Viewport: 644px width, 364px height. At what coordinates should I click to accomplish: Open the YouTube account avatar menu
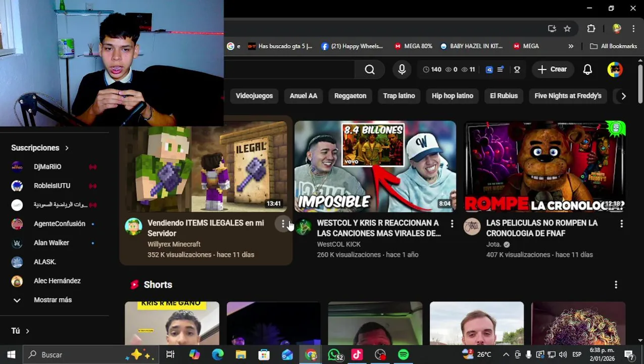[x=615, y=70]
